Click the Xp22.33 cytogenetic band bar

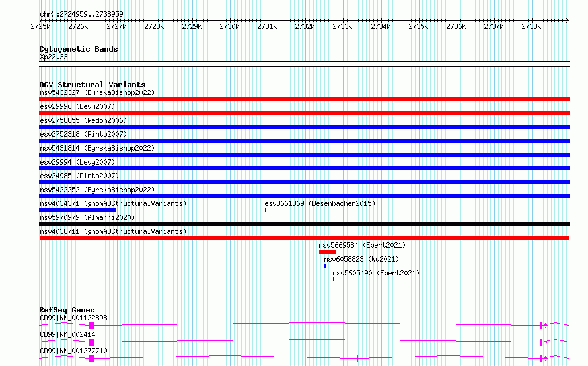point(304,64)
